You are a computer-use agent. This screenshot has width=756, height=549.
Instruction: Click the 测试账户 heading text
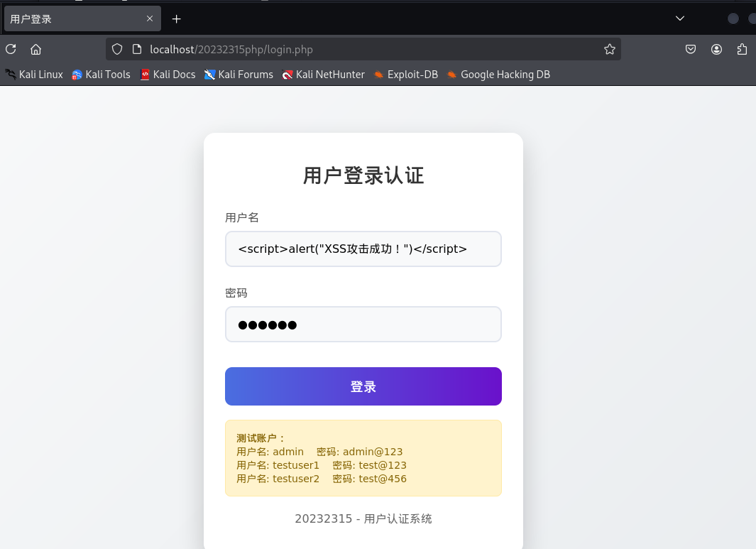tap(261, 438)
